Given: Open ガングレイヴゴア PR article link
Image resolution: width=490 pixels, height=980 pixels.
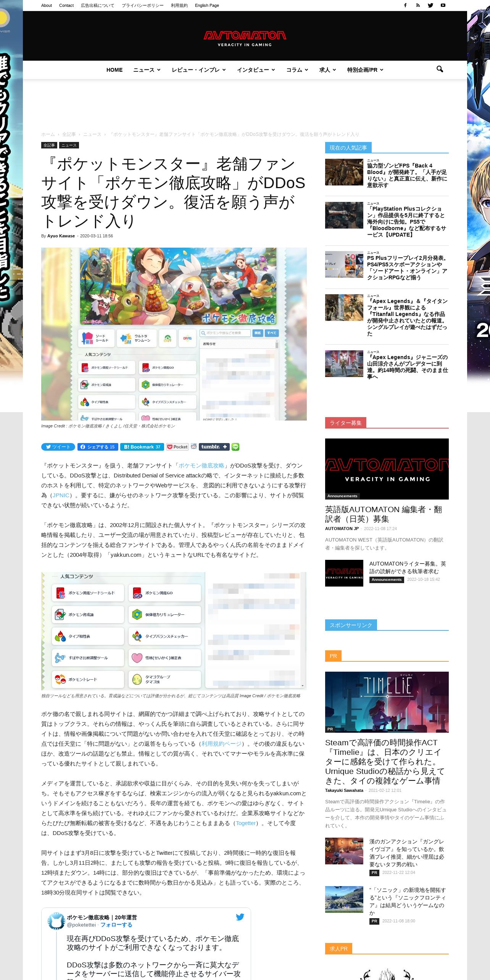Looking at the screenshot, I should pos(407,853).
